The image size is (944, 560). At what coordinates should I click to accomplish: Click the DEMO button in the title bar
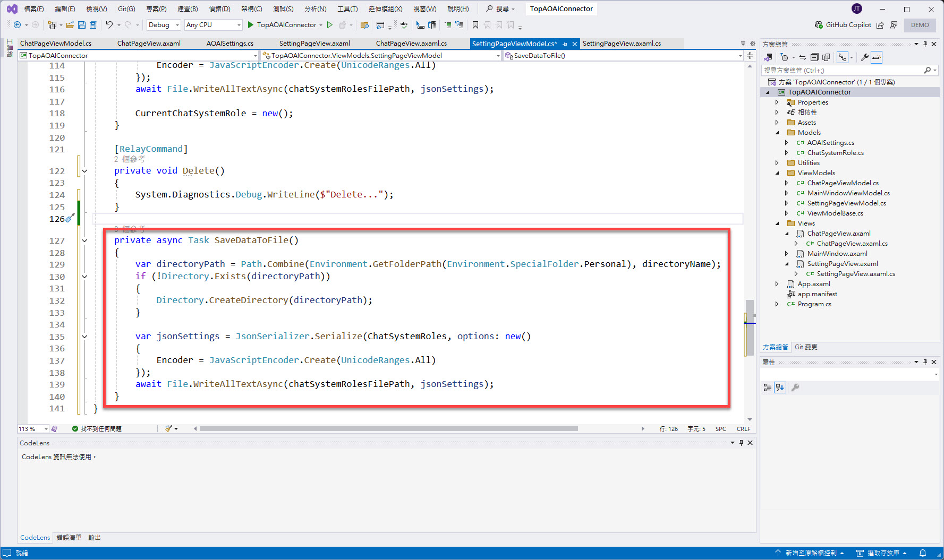(x=920, y=25)
